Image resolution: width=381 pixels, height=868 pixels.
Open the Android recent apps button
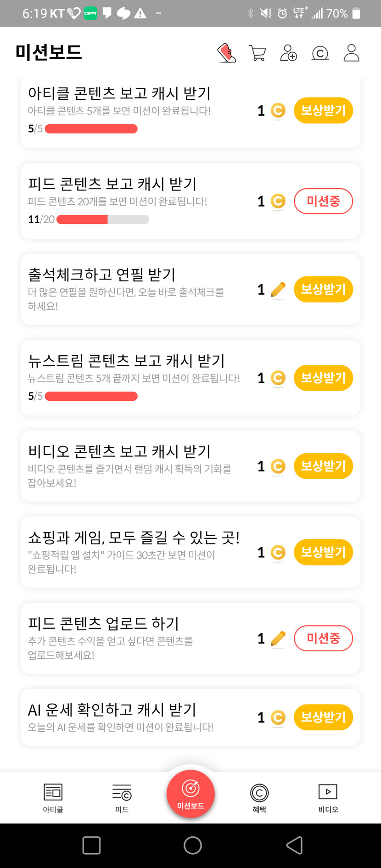coord(91,845)
